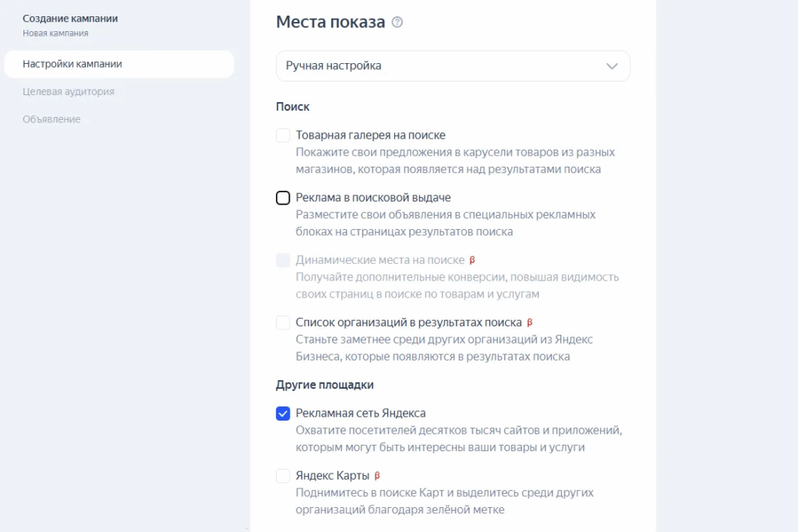Click the Новая кампания campaign name
The height and width of the screenshot is (532, 798).
pyautogui.click(x=55, y=33)
